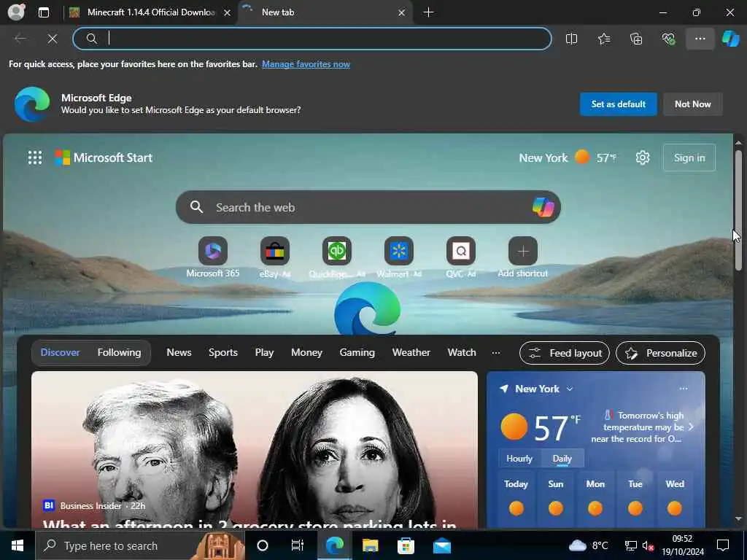This screenshot has height=560, width=747.
Task: Open the profile avatar icon
Action: (x=16, y=12)
